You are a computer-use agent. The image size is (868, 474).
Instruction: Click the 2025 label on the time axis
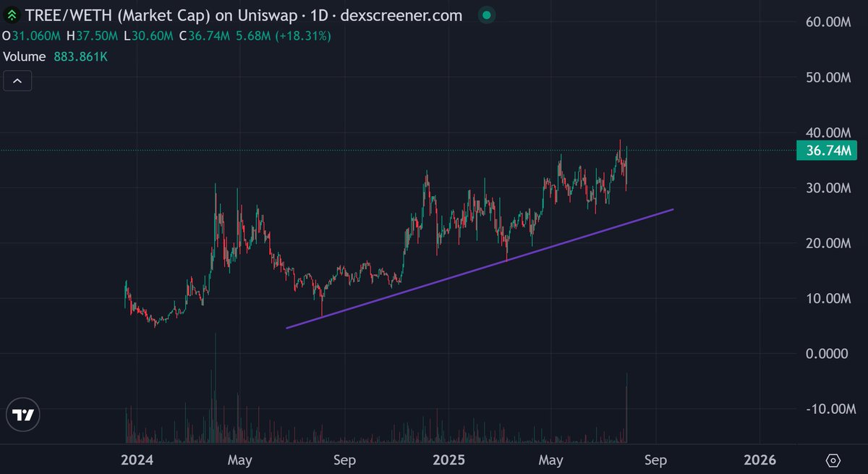(448, 460)
